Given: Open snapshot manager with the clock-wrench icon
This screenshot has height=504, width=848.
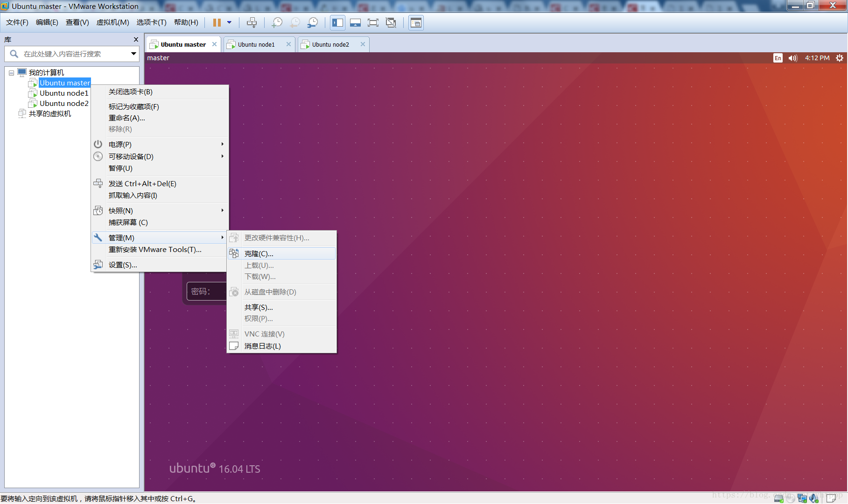Looking at the screenshot, I should pos(313,22).
